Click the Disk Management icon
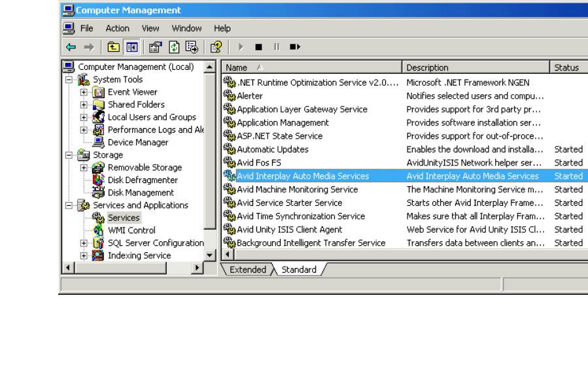588x385 pixels. pyautogui.click(x=98, y=192)
